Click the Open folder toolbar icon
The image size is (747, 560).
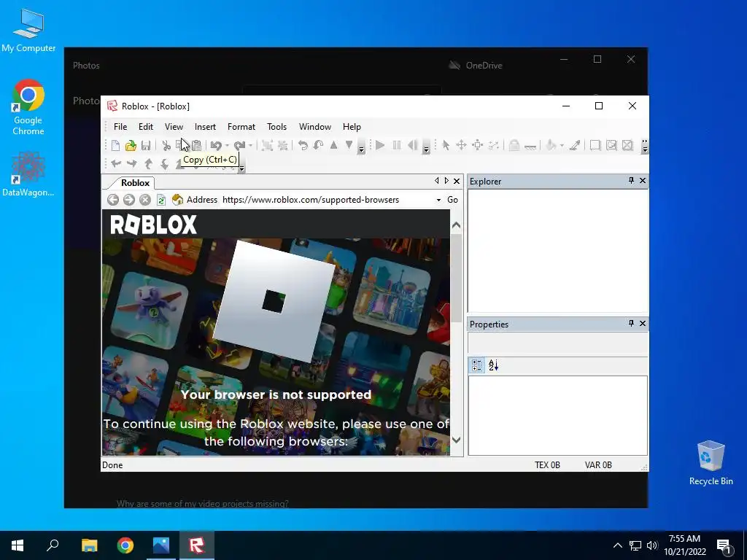tap(131, 145)
